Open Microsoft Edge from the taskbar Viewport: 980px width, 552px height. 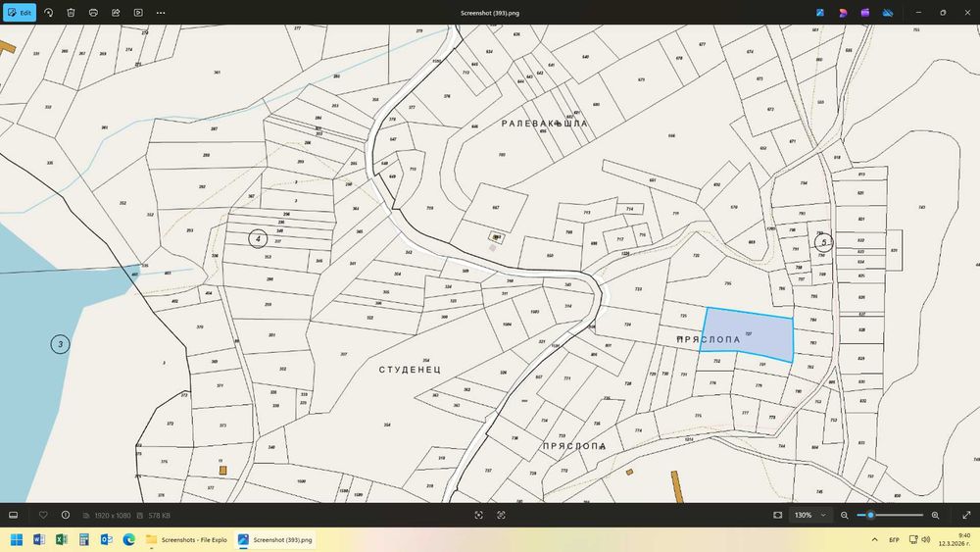[x=128, y=539]
